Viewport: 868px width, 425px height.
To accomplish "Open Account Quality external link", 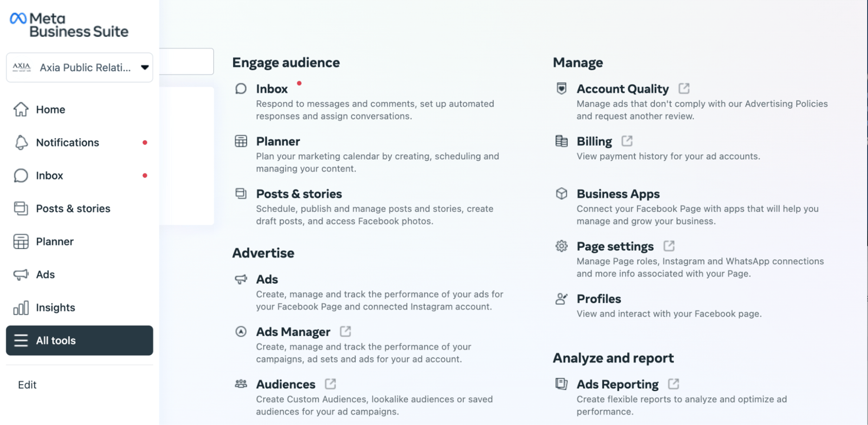I will coord(685,88).
